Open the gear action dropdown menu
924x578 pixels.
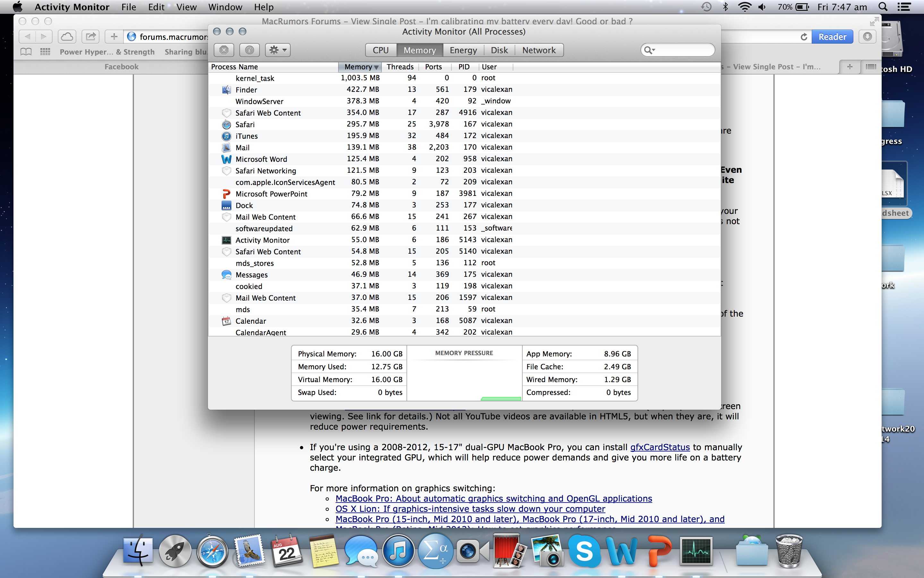click(278, 50)
